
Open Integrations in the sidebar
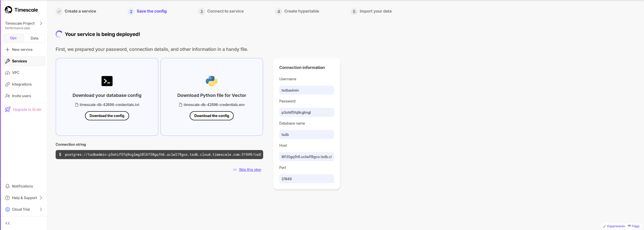21,84
